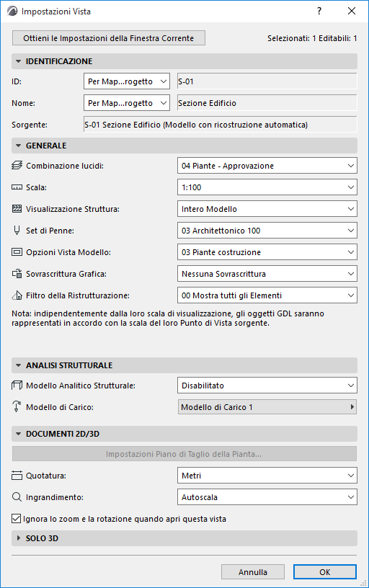Close the Impostazioni Vista dialog
This screenshot has height=588, width=369.
tap(352, 12)
